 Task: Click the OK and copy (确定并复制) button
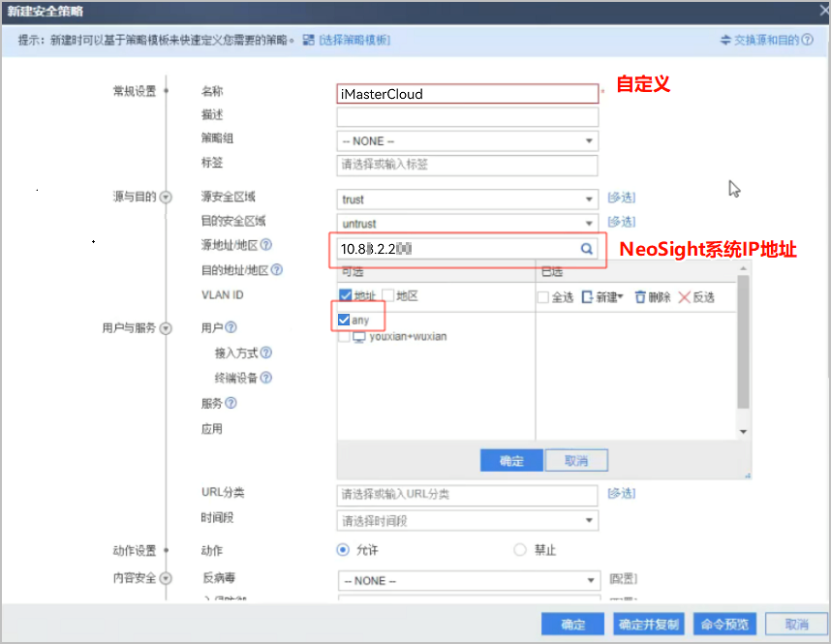pos(649,625)
